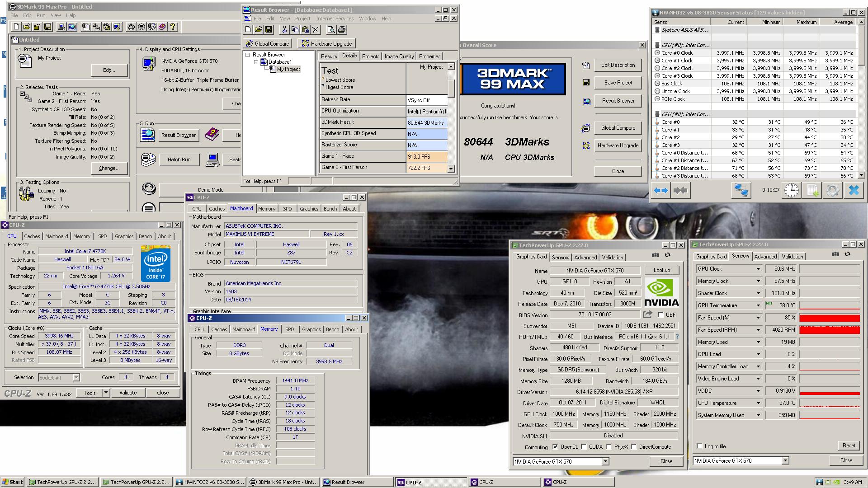Toggle PhysX checkbox in GPU-Z
868x488 pixels.
609,447
